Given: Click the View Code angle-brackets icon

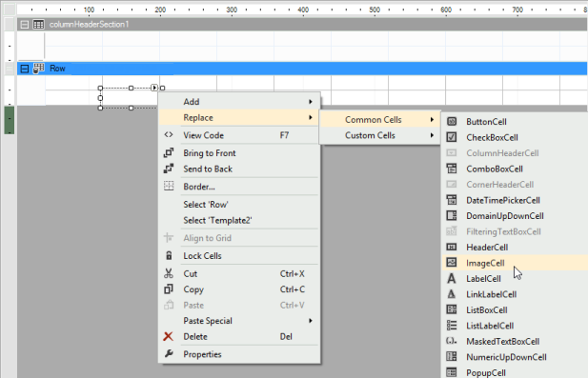Looking at the screenshot, I should (169, 135).
